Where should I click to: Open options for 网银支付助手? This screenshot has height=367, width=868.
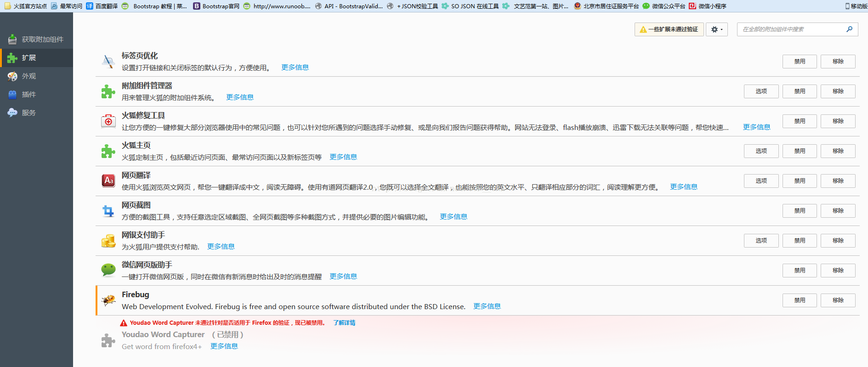tap(761, 241)
